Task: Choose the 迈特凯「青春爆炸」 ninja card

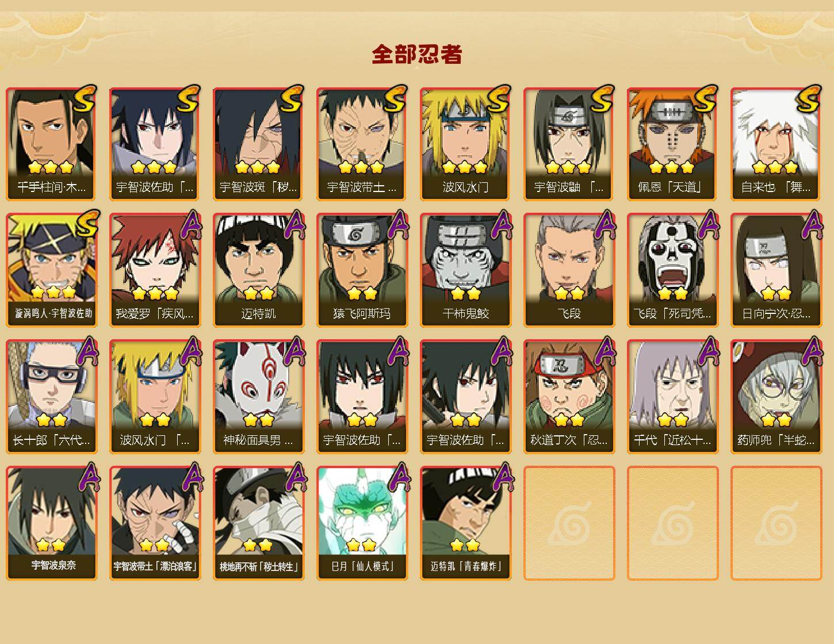Action: 465,523
